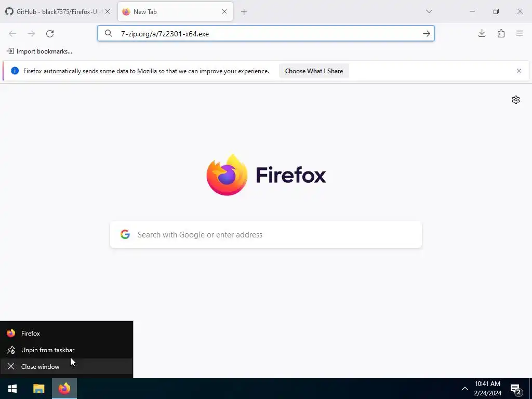Viewport: 532px width, 399px height.
Task: Open the Action Center notifications
Action: click(516, 389)
